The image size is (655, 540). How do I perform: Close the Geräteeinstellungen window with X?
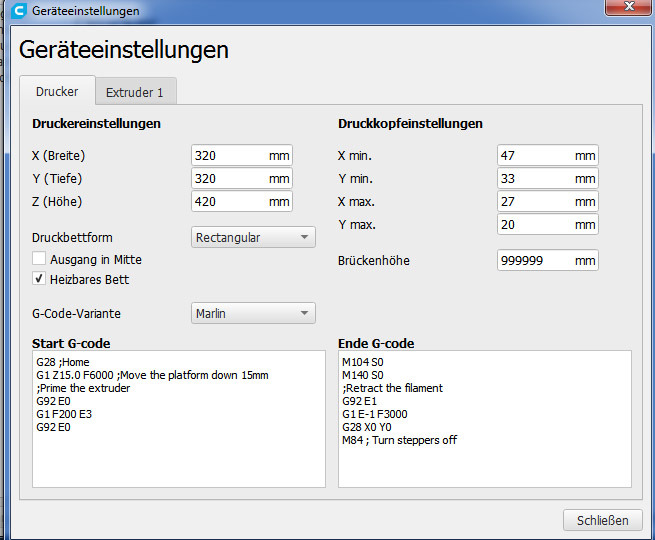(x=627, y=9)
